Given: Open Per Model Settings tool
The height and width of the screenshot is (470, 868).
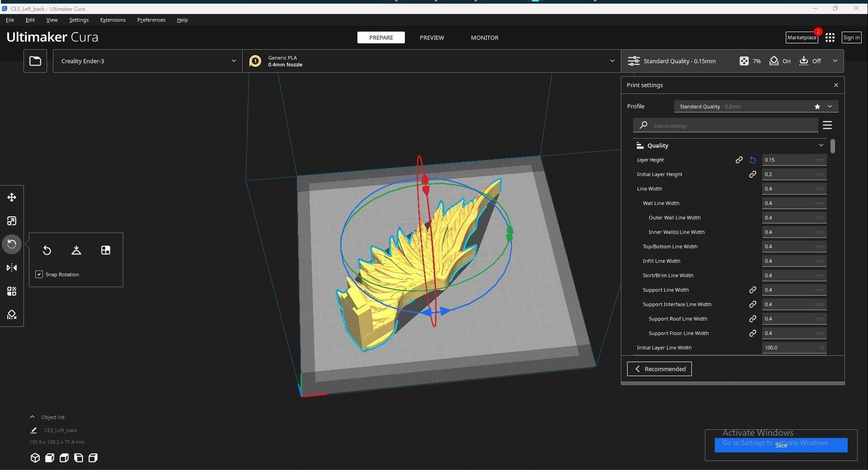Looking at the screenshot, I should pos(12,291).
